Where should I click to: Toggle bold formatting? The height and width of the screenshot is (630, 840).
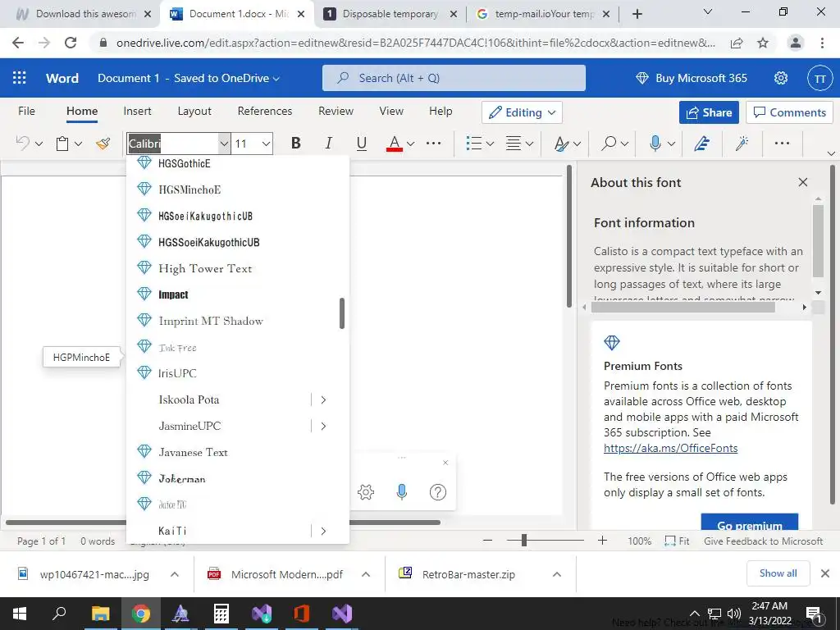click(295, 143)
